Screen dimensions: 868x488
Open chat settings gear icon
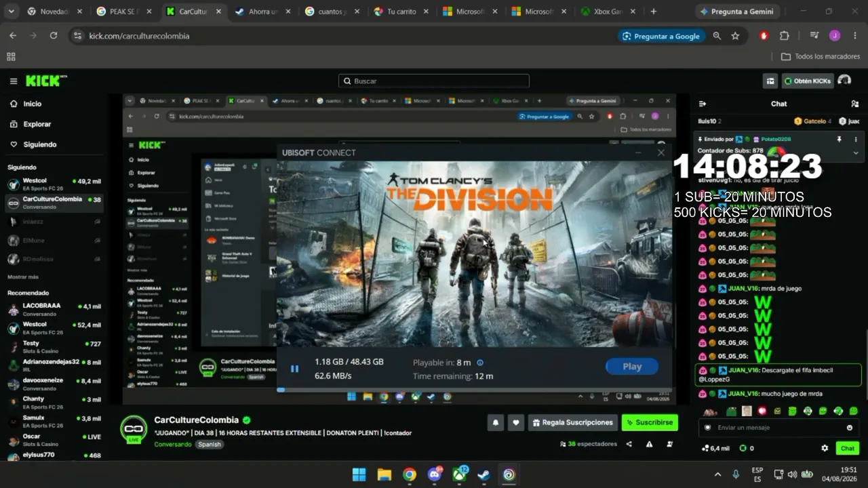coord(825,448)
